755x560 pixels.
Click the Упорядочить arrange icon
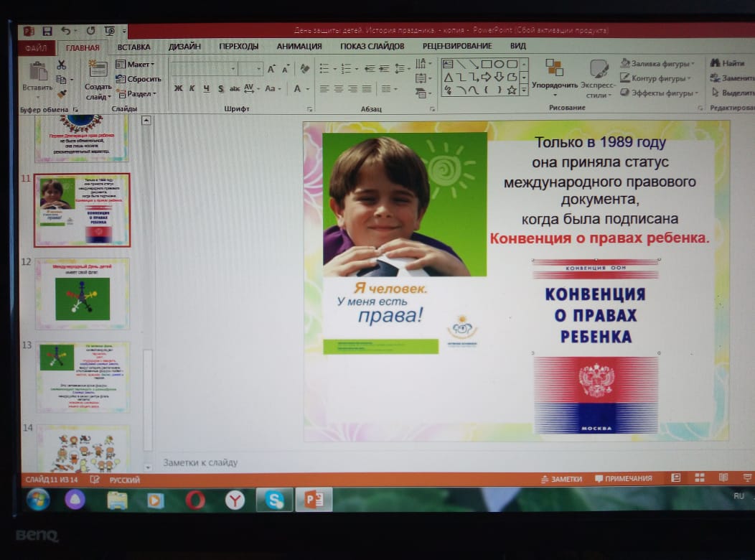(554, 69)
